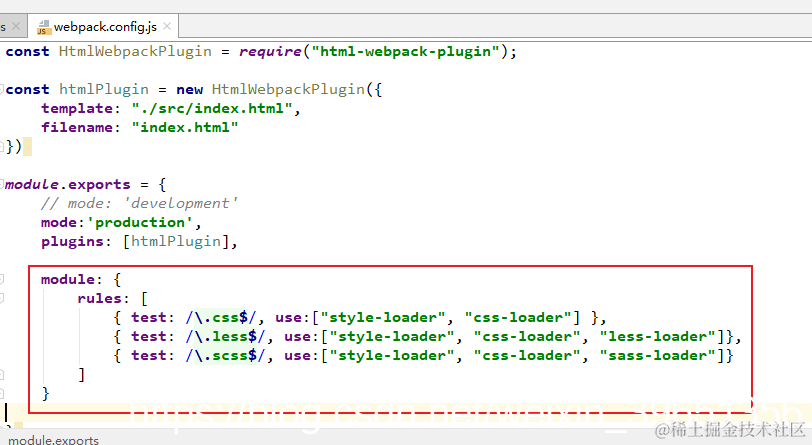Click "style-loader" in the .scss rule
812x445 pixels.
[x=392, y=355]
